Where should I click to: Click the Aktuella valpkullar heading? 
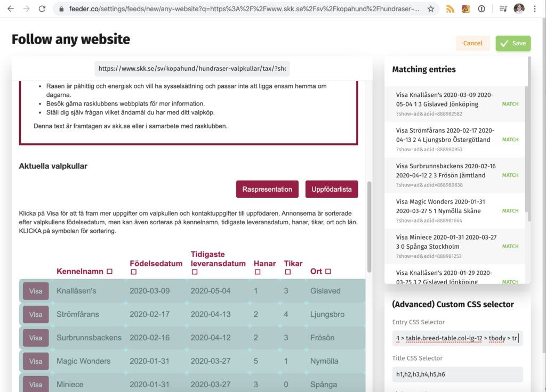pos(53,166)
